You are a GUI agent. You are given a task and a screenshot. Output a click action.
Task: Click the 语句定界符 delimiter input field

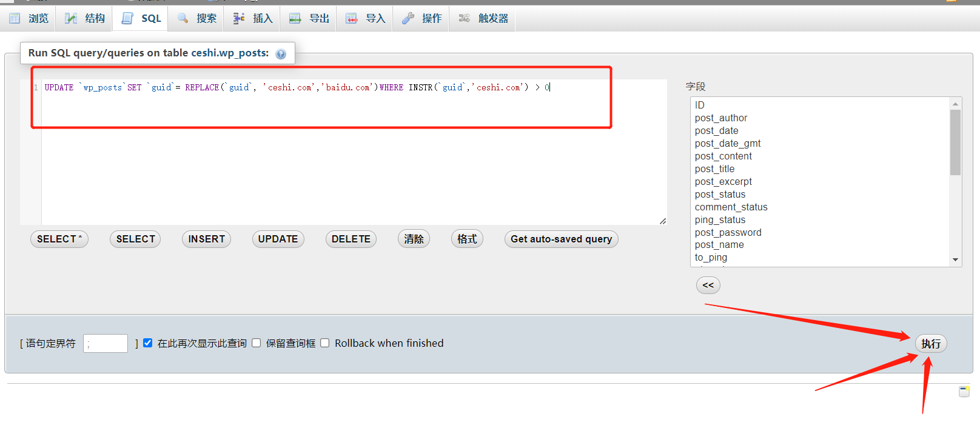(x=106, y=344)
